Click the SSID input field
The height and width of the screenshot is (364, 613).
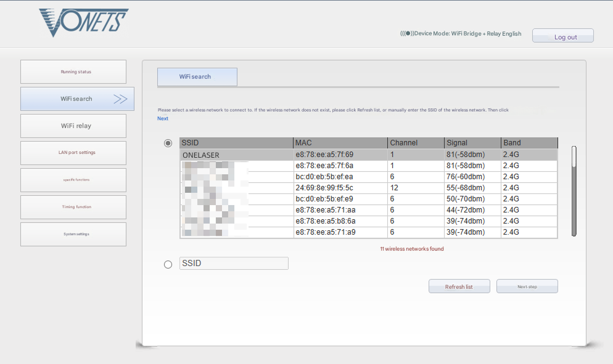click(233, 263)
